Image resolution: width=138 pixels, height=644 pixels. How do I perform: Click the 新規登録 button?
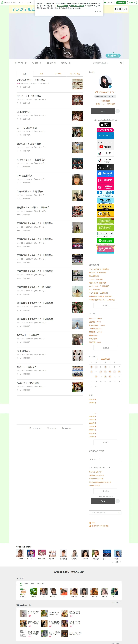[121, 2]
